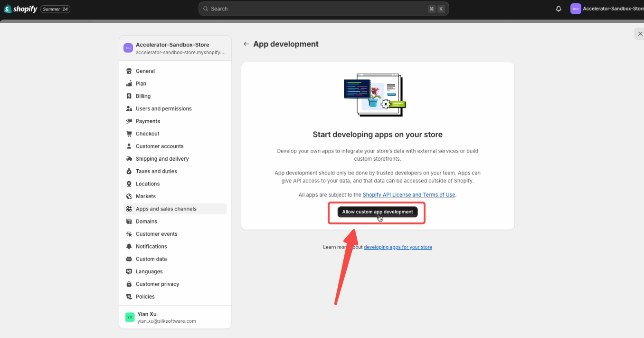Open Markets settings
Image resolution: width=644 pixels, height=338 pixels.
[x=175, y=196]
